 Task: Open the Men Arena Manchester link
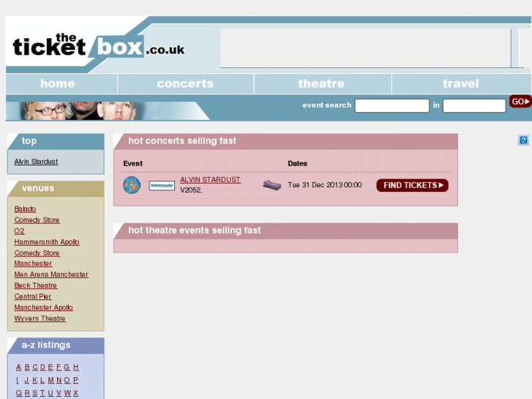tap(51, 275)
